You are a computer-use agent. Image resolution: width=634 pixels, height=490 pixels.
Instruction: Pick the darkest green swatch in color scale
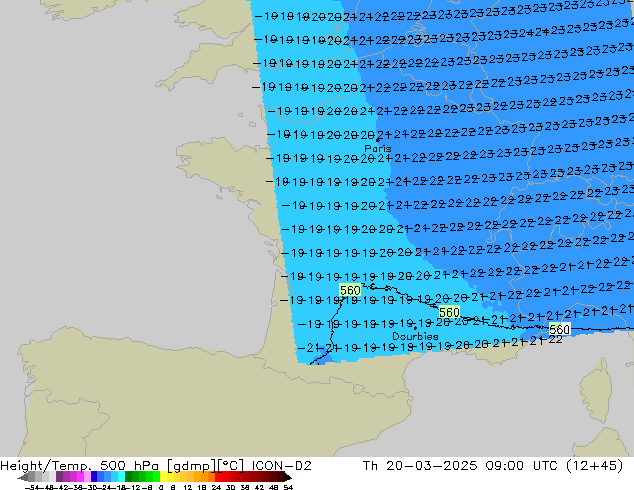coord(128,477)
